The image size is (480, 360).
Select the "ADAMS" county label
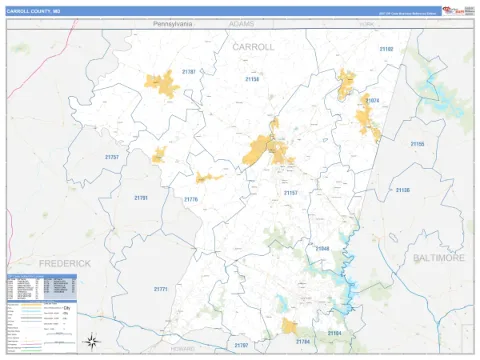(241, 24)
